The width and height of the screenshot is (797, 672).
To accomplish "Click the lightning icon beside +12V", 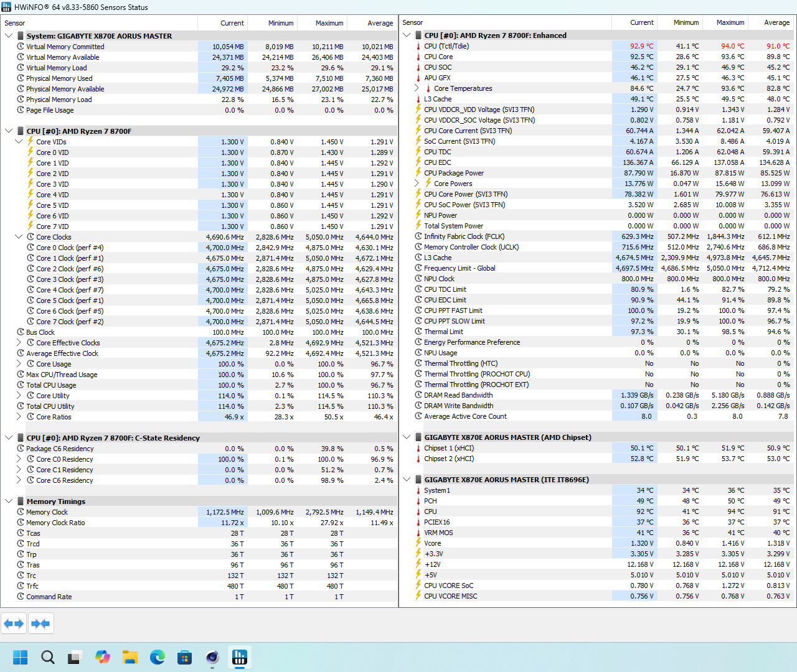I will (418, 564).
